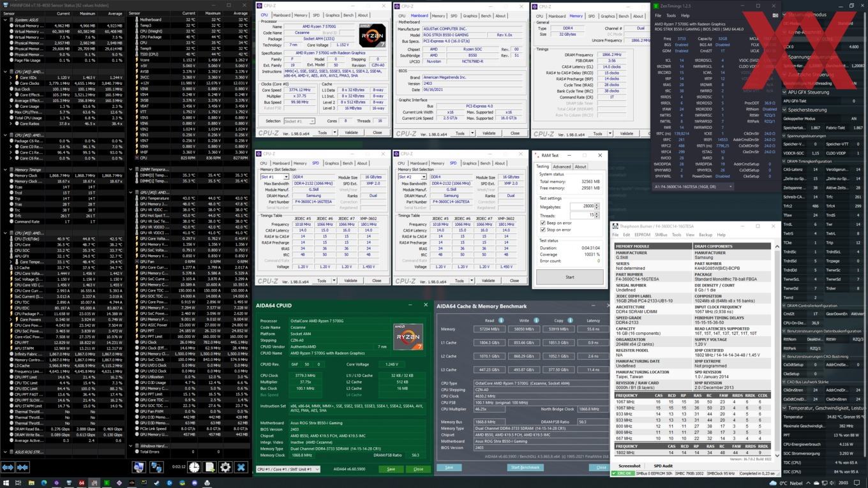The height and width of the screenshot is (488, 868).
Task: Collapse DIMM Tempera... group in HWiNFO
Action: click(131, 170)
